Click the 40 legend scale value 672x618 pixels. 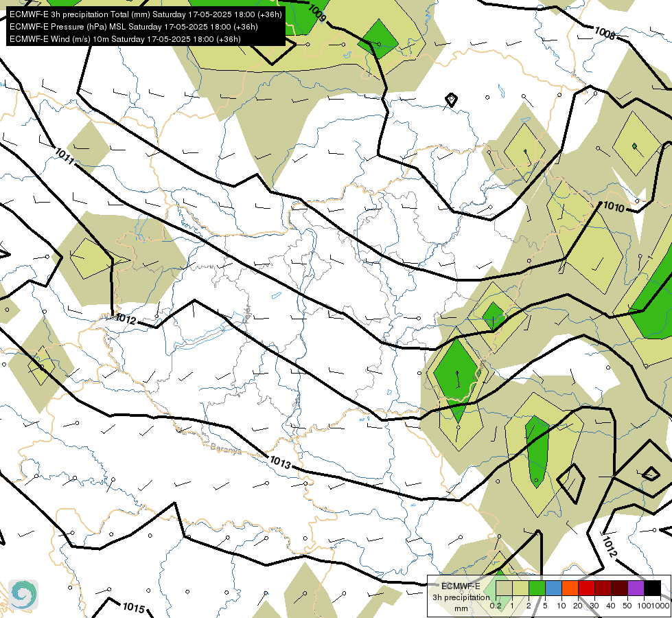pyautogui.click(x=611, y=606)
